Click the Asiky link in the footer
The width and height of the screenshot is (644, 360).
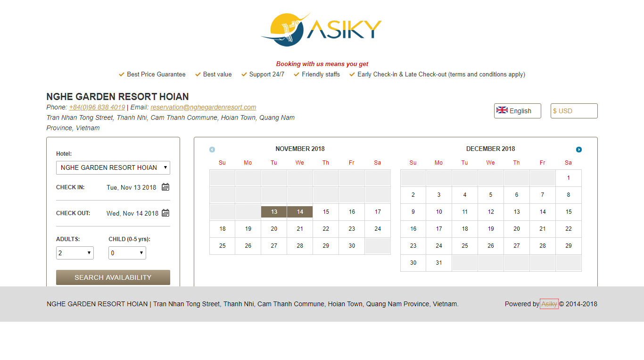click(549, 304)
